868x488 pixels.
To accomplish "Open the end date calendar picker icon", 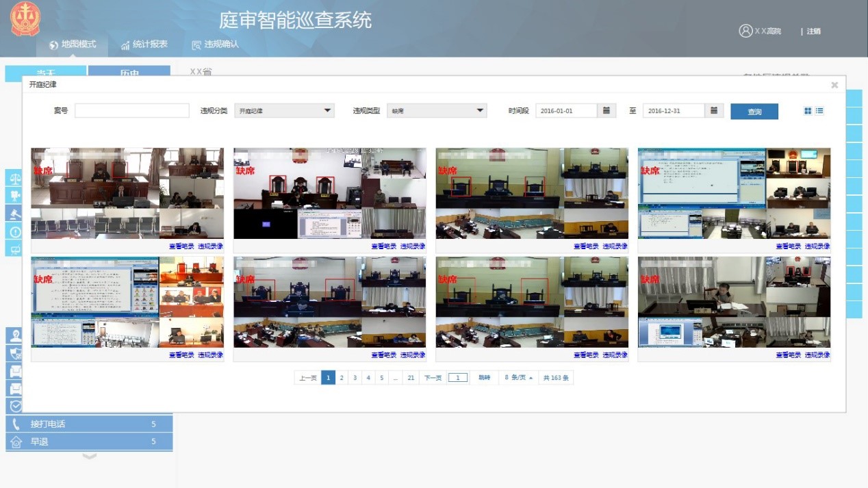I will click(x=714, y=111).
